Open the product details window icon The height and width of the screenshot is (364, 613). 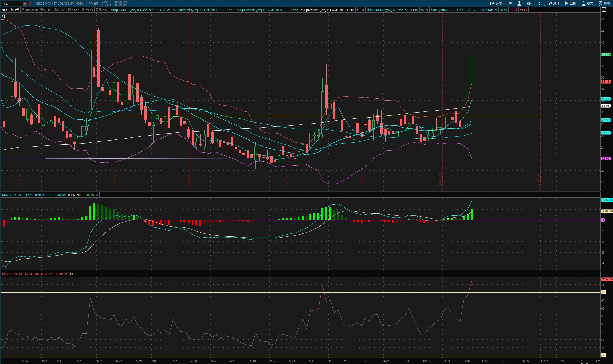tap(509, 4)
